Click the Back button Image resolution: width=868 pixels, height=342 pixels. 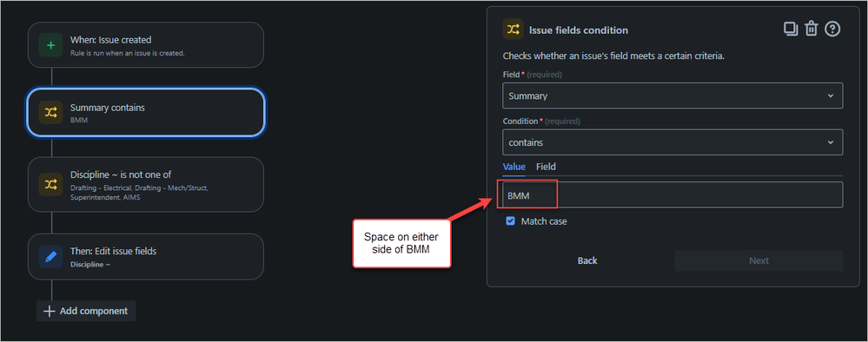click(x=587, y=260)
